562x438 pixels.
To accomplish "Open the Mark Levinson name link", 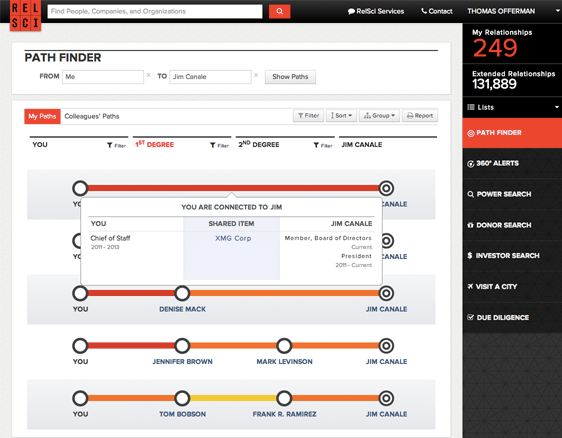I will point(284,362).
